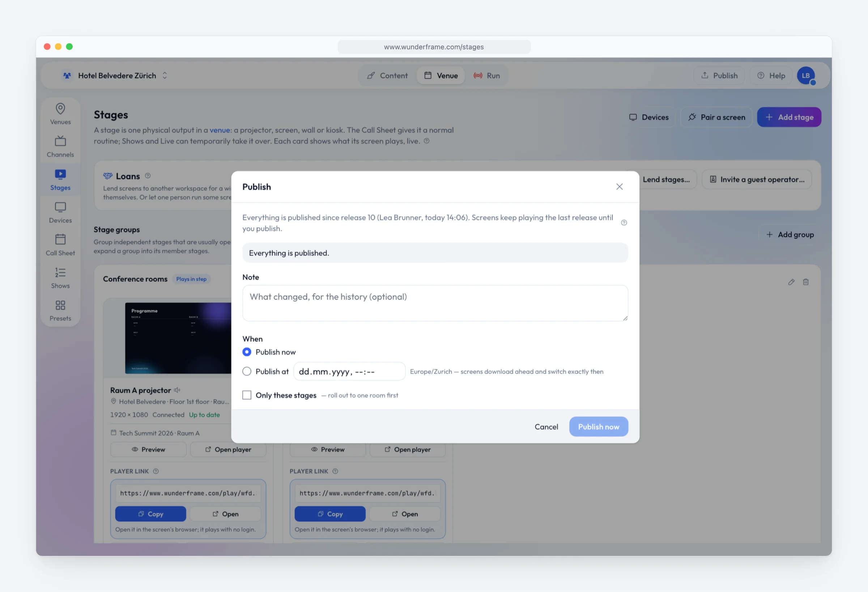868x592 pixels.
Task: Click first PLAYER LINK help icon
Action: (156, 471)
